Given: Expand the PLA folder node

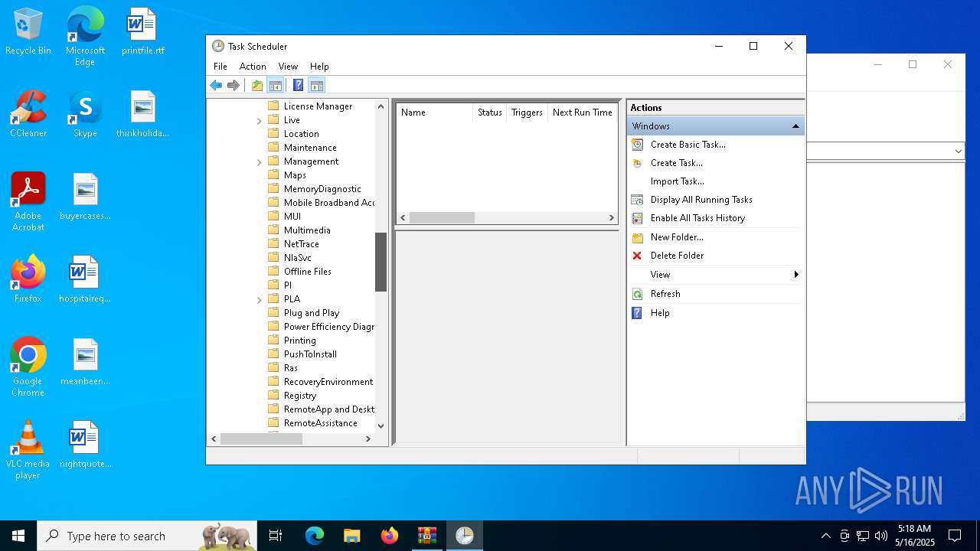Looking at the screenshot, I should 260,299.
